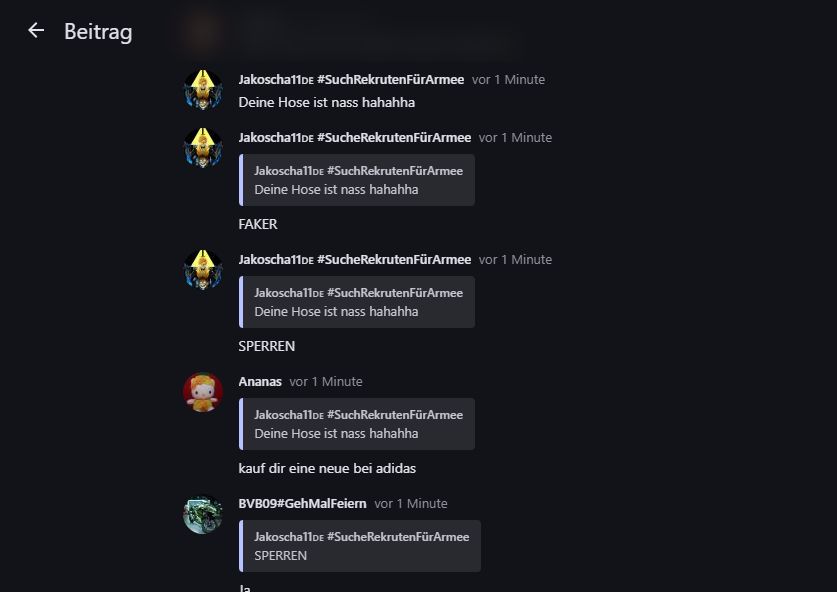Select the message 'kauf dir eine neue bei adidas'
The image size is (837, 592).
tap(327, 468)
